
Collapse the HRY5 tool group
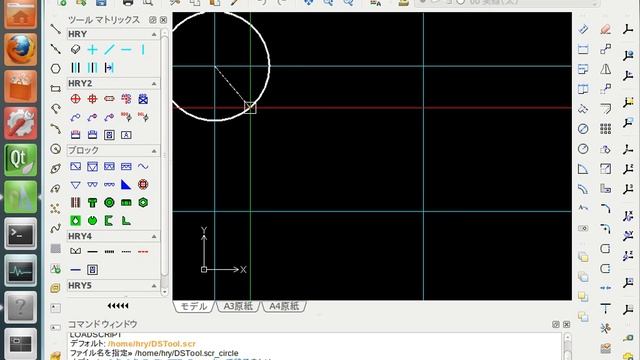pos(154,286)
